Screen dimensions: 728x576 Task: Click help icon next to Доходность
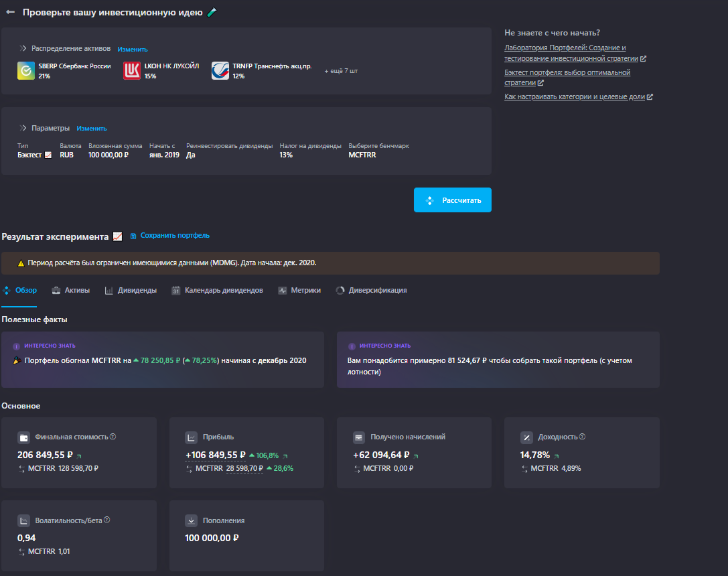click(582, 437)
